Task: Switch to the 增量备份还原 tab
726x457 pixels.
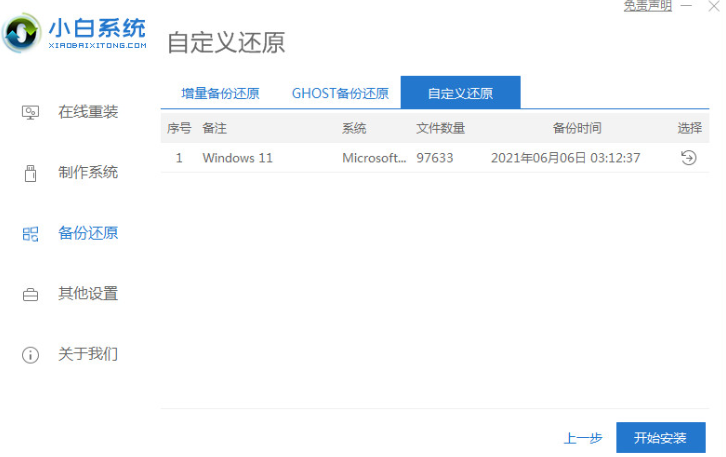Action: click(x=220, y=94)
